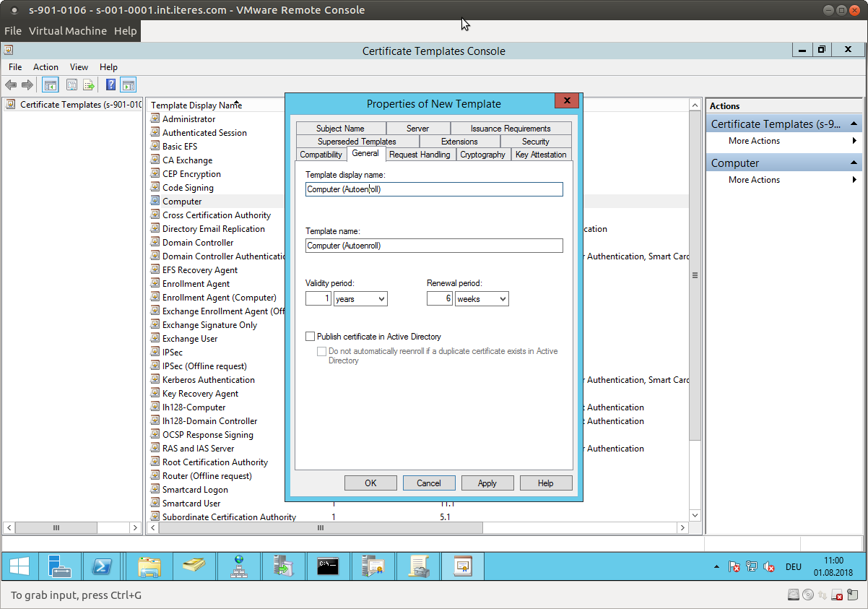Open the Command Prompt taskbar icon
The image size is (868, 609).
[329, 566]
